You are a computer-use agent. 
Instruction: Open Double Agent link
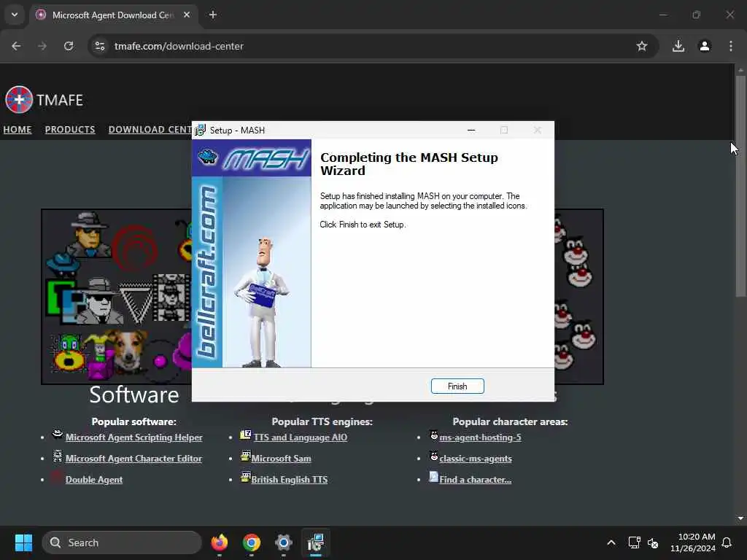94,480
